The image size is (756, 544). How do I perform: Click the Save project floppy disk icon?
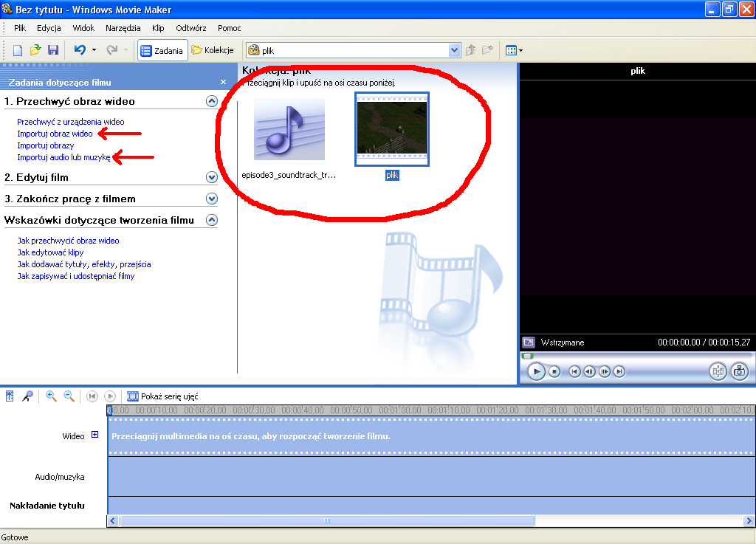pyautogui.click(x=53, y=50)
